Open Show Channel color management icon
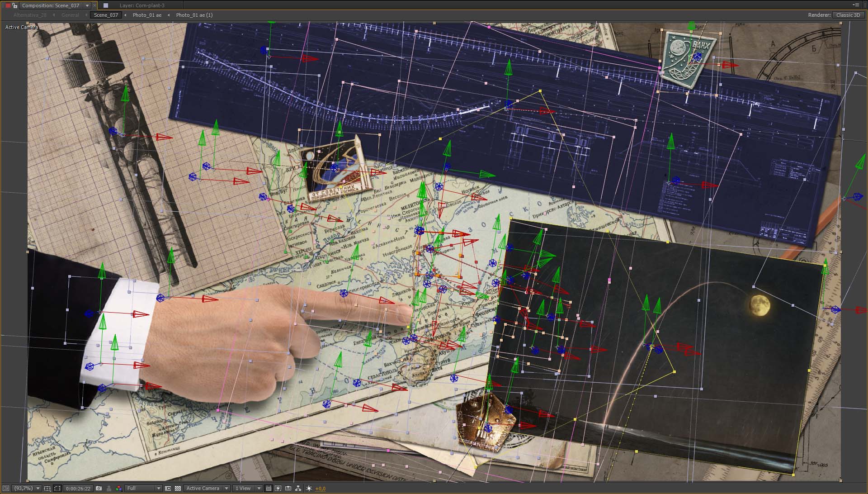Image resolution: width=868 pixels, height=494 pixels. click(x=118, y=488)
